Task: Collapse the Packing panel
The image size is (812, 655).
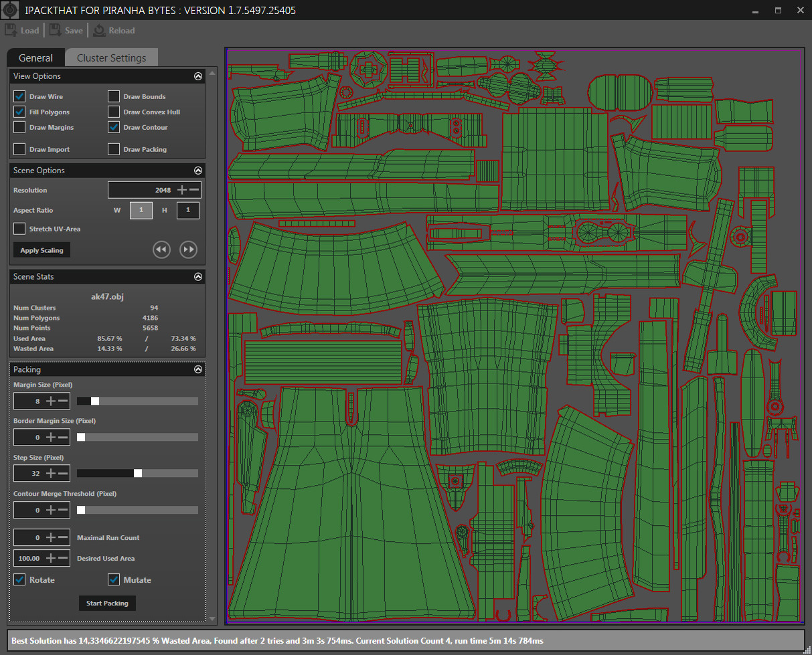Action: click(x=197, y=369)
